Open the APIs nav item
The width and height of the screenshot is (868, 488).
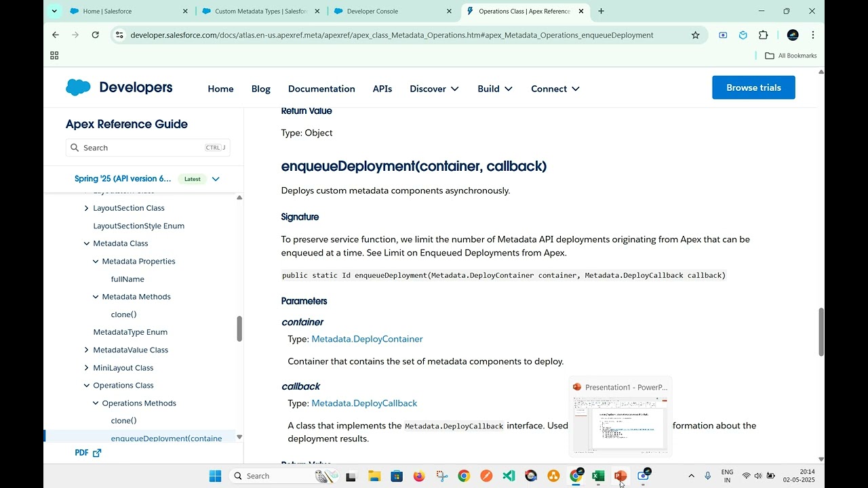[x=382, y=89]
